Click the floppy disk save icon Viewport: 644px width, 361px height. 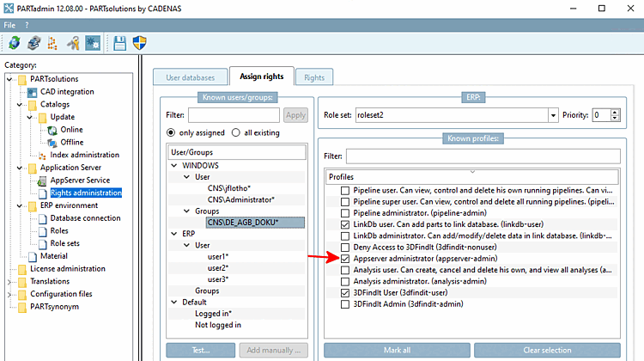120,43
